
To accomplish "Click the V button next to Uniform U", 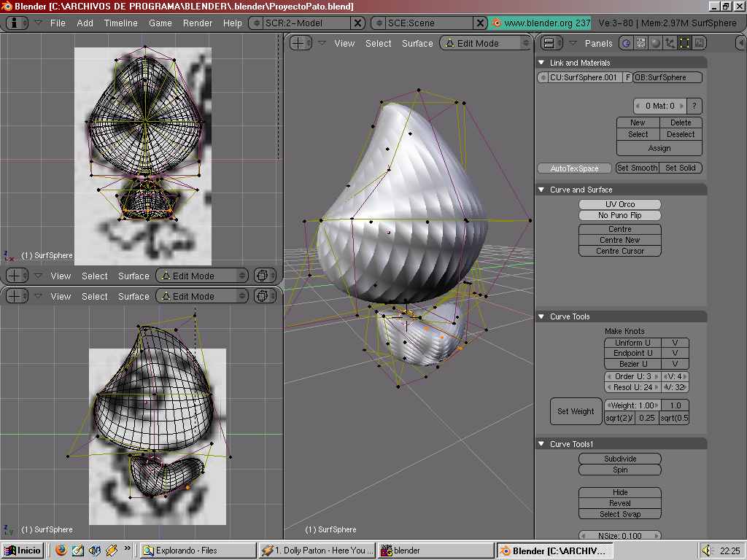I will [675, 343].
